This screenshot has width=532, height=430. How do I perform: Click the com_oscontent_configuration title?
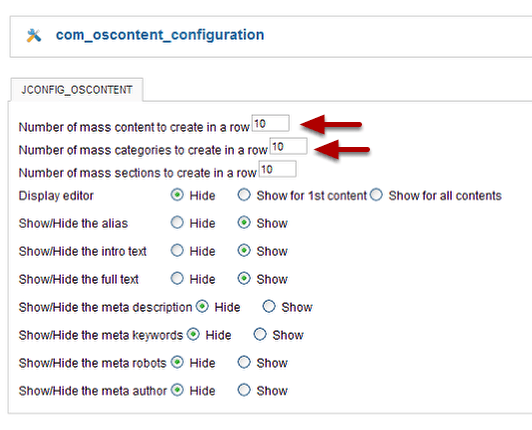click(160, 35)
